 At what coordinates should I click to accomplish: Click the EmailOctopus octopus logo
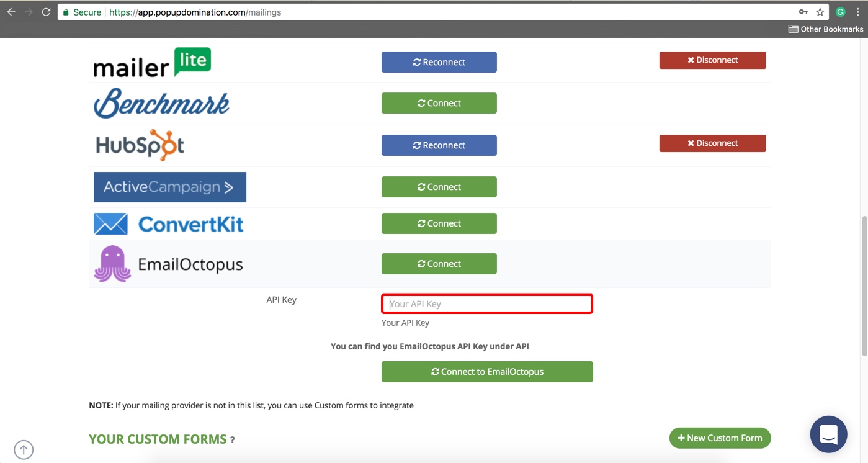(112, 264)
